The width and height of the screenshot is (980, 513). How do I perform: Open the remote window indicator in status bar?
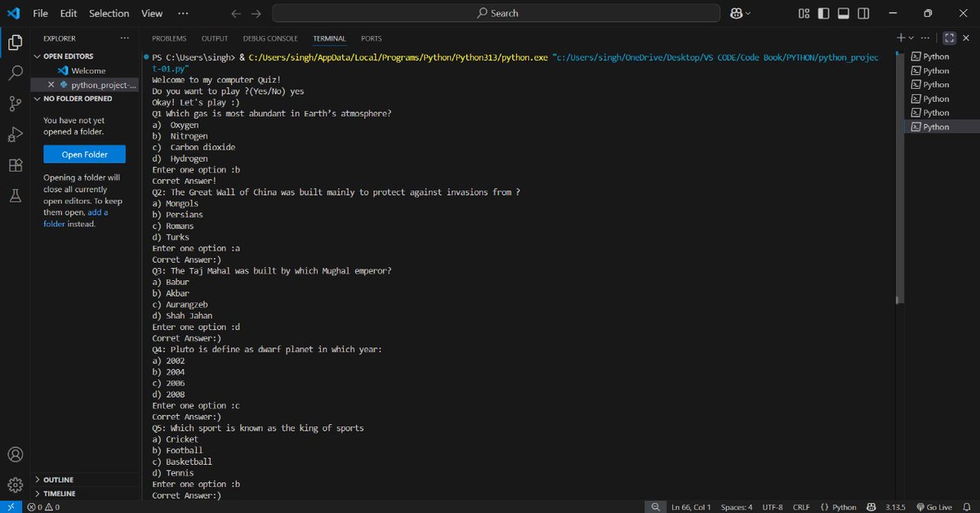click(11, 506)
